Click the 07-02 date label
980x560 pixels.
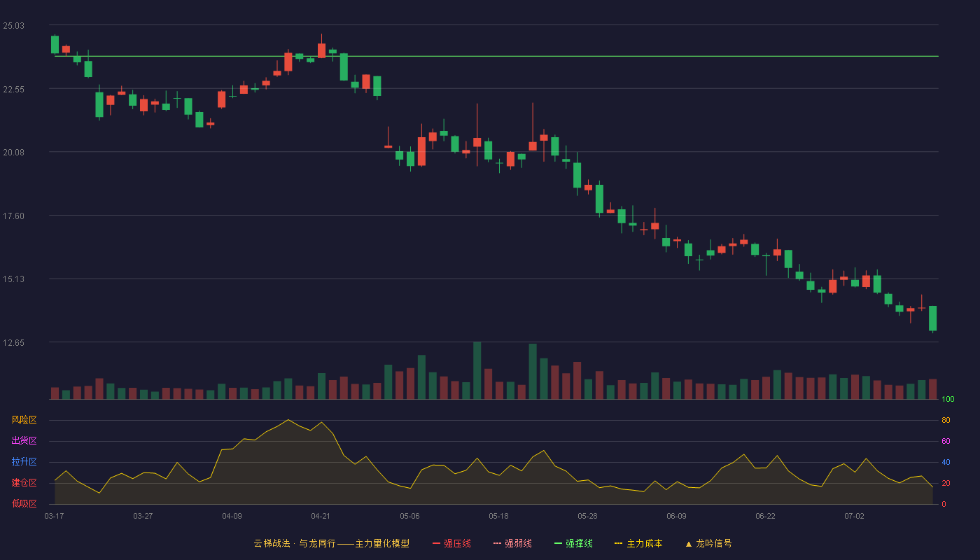(854, 516)
